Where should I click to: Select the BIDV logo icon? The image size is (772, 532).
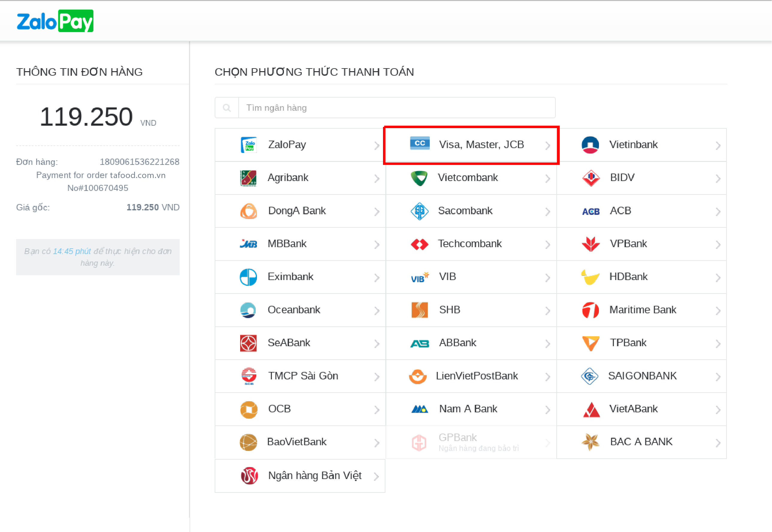click(x=591, y=178)
